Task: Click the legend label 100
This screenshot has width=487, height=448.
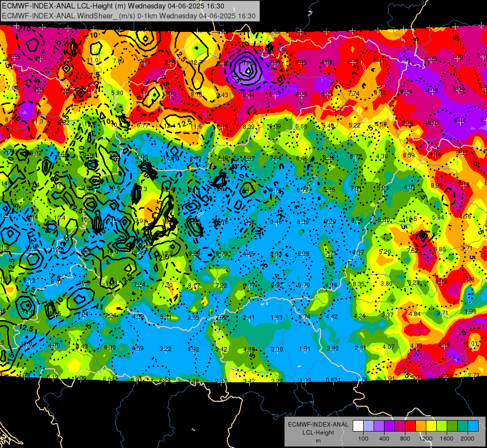Action: click(364, 439)
